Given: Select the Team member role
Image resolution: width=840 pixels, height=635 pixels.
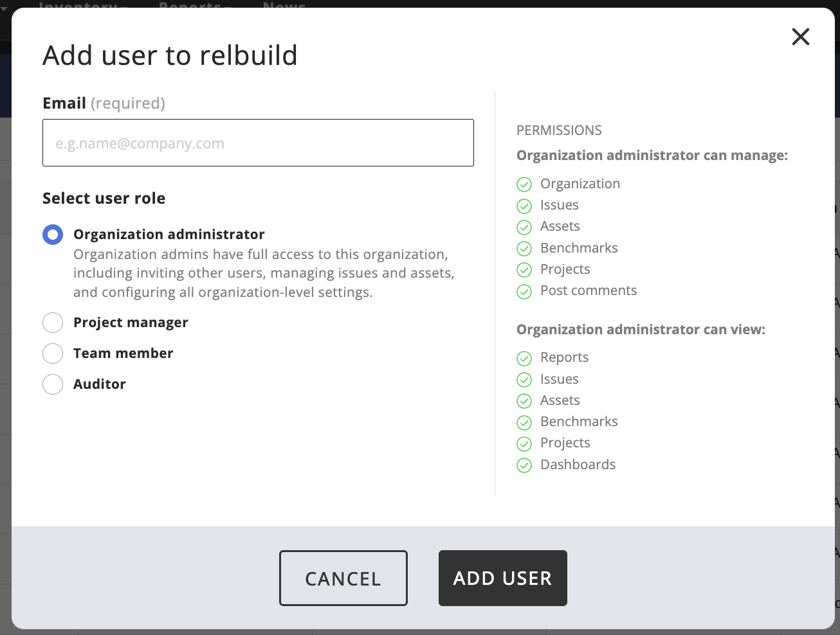Looking at the screenshot, I should coord(53,353).
